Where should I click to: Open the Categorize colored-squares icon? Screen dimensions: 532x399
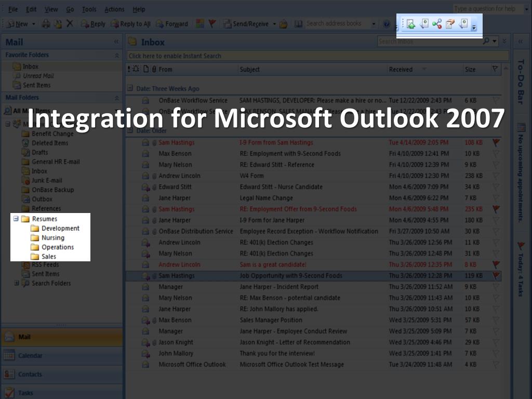click(200, 23)
